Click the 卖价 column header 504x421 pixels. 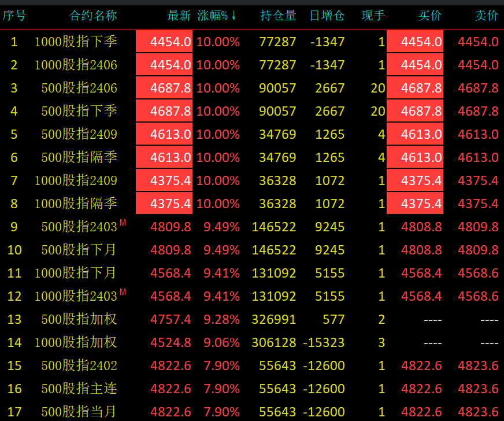pyautogui.click(x=486, y=16)
